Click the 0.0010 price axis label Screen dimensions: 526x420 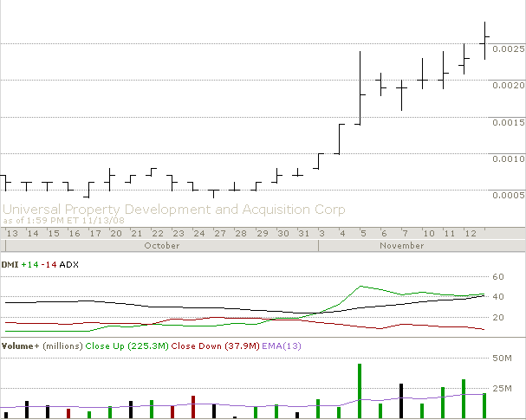coord(507,158)
